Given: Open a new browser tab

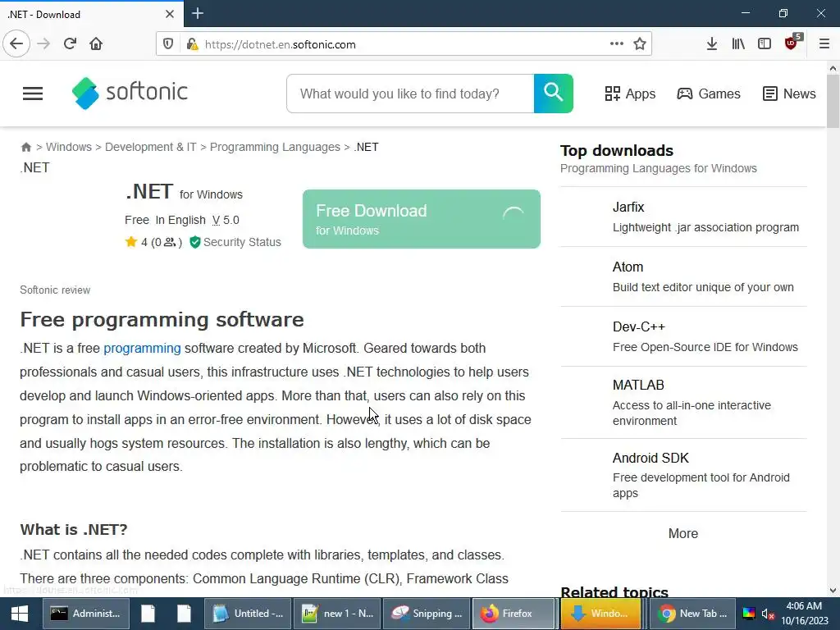Looking at the screenshot, I should pos(198,13).
